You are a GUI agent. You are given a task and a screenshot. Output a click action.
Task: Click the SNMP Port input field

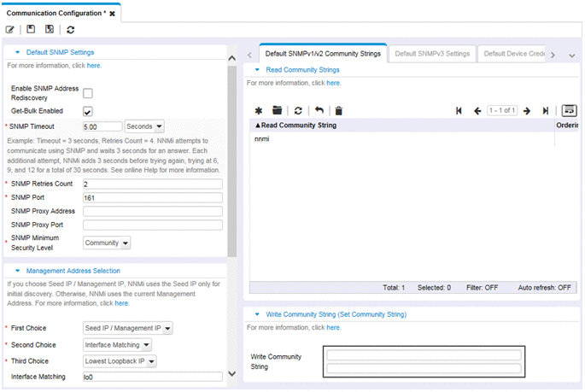152,197
